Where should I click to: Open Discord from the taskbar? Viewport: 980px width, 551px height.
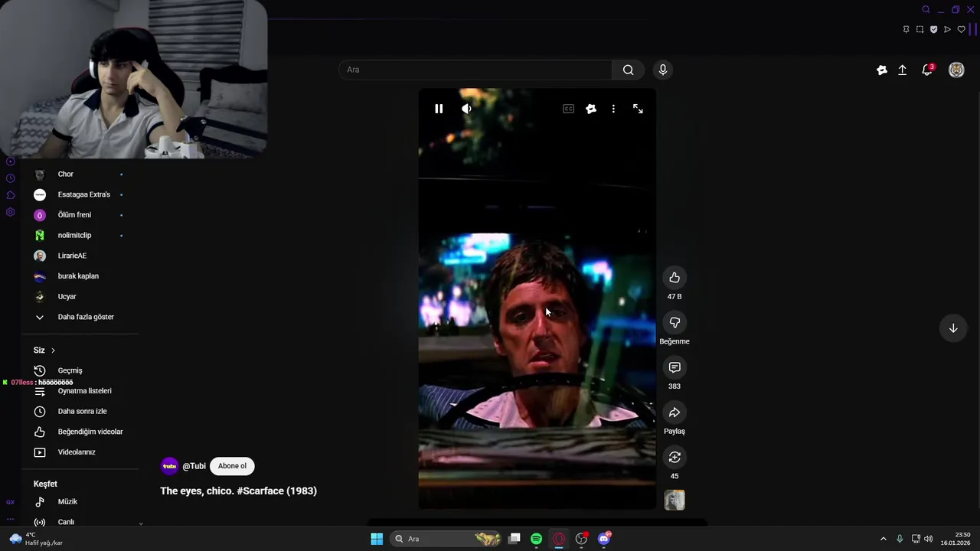tap(604, 539)
